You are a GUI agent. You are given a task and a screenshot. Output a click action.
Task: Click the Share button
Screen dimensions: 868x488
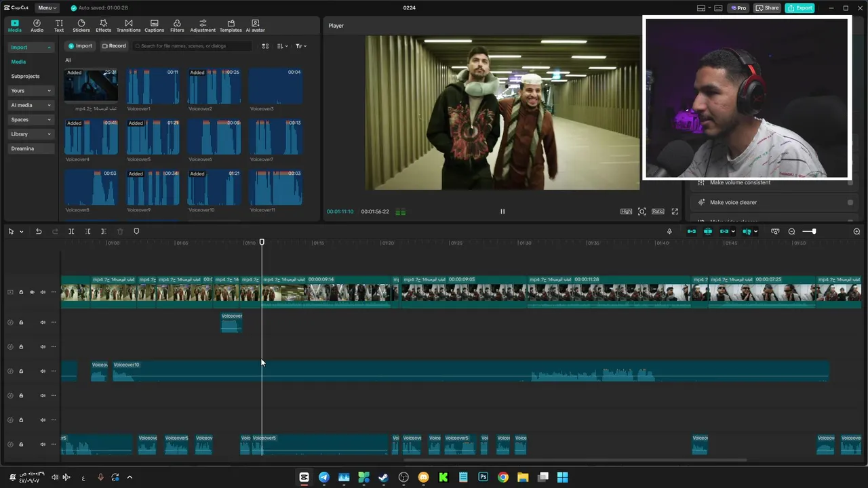tap(767, 8)
